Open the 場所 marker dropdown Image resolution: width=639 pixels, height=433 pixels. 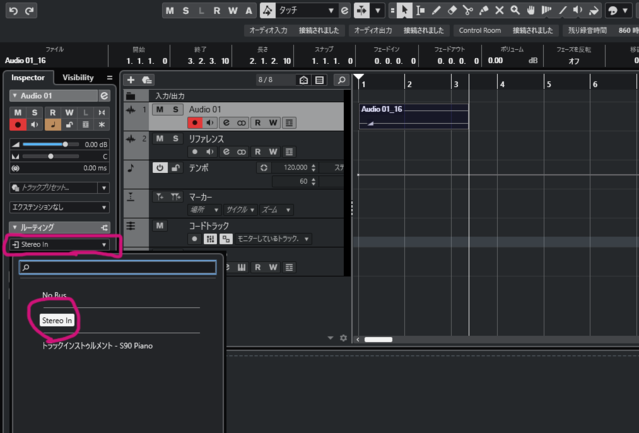point(205,210)
